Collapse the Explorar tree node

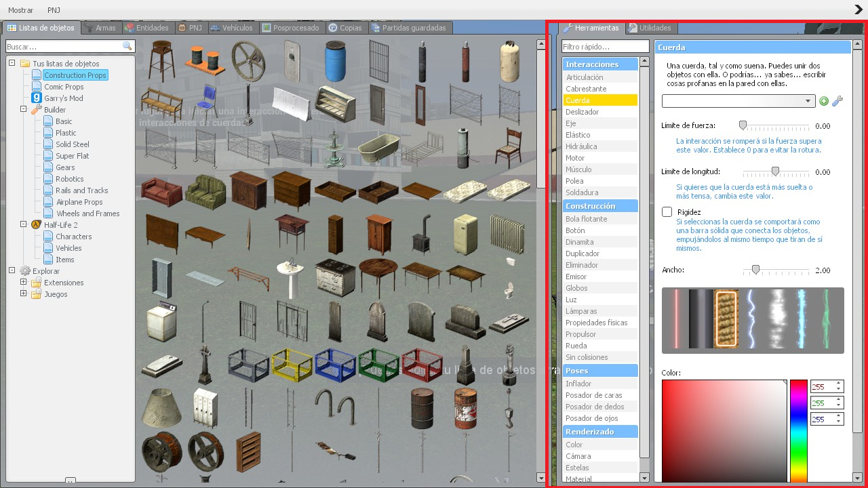pos(12,270)
